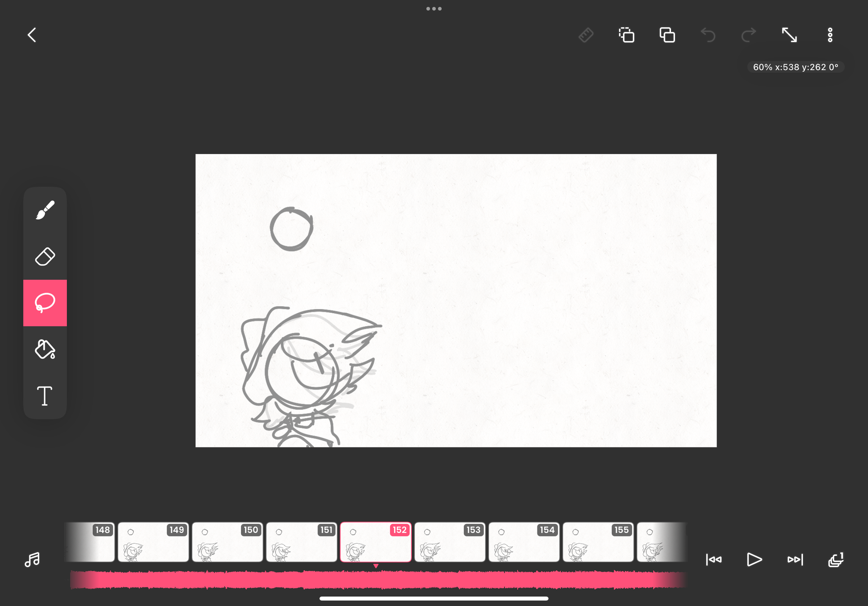Play the animation
The height and width of the screenshot is (606, 868).
pyautogui.click(x=754, y=559)
